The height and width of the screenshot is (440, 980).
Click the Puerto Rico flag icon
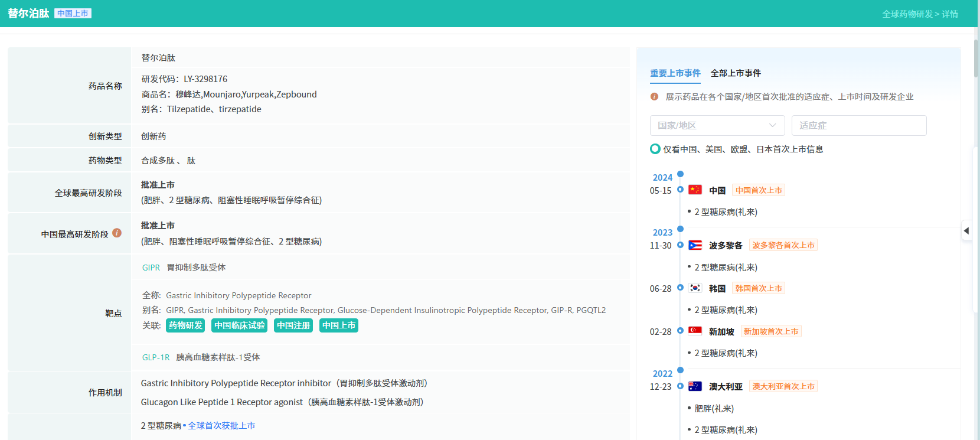[x=695, y=245]
